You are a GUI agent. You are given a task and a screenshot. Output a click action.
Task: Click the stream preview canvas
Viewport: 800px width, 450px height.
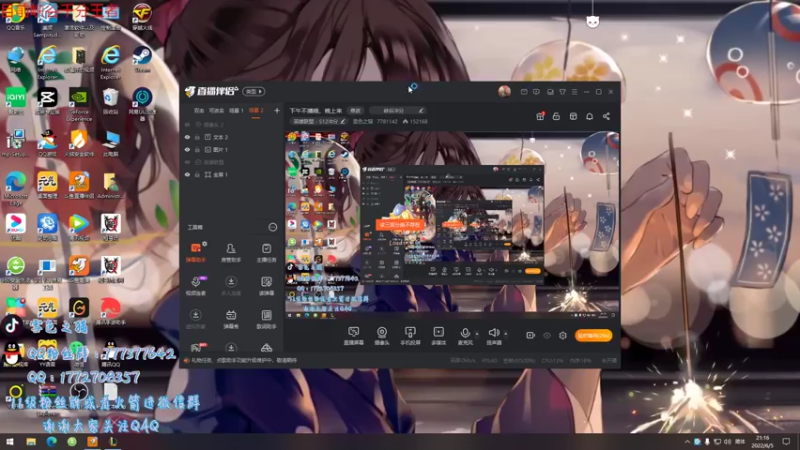[452, 224]
